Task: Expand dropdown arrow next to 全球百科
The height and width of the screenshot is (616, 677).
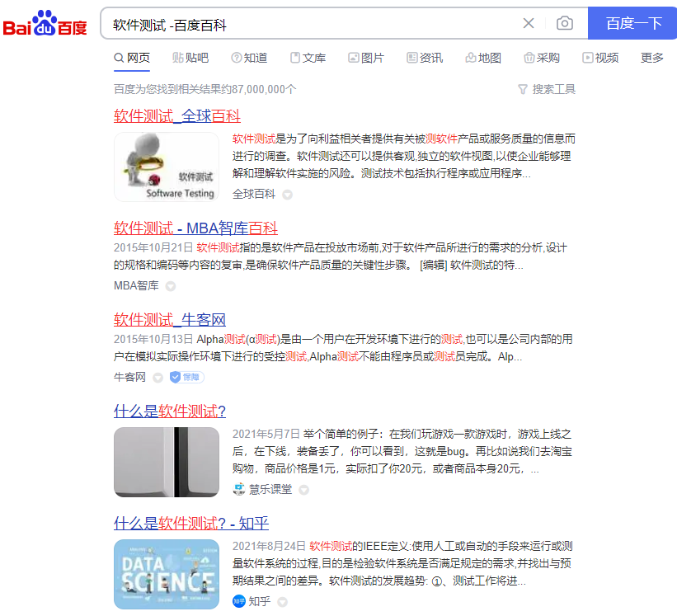Action: tap(288, 195)
